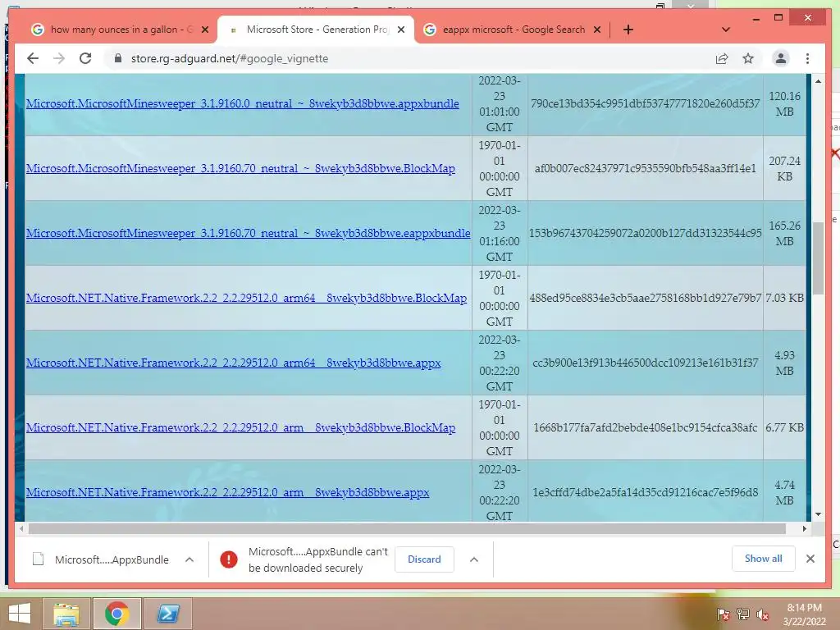Click the network tray icon
840x630 pixels.
pos(743,614)
